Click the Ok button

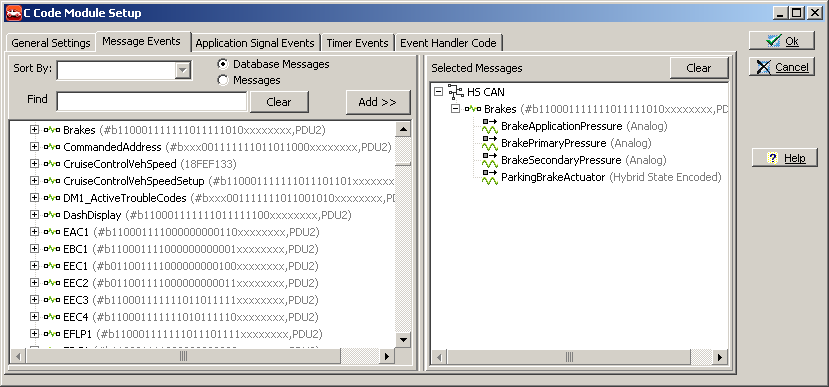781,41
